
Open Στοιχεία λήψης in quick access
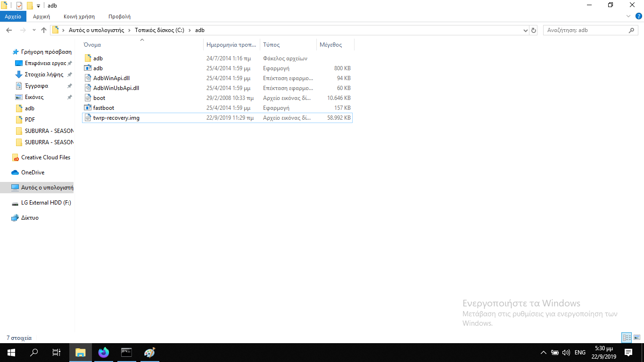point(44,74)
